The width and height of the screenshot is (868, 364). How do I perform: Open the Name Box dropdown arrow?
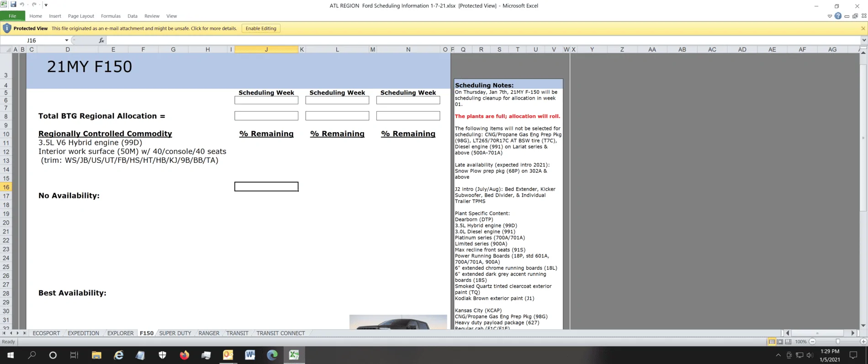click(x=67, y=40)
